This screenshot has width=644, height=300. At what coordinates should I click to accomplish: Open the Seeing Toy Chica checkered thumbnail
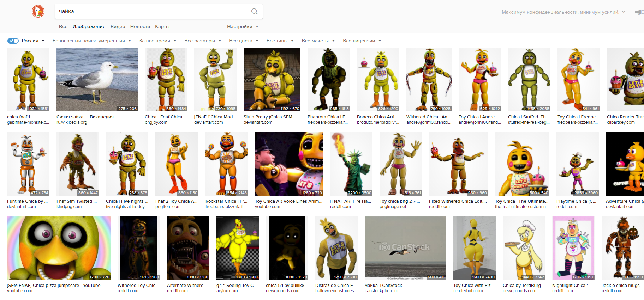(x=238, y=248)
